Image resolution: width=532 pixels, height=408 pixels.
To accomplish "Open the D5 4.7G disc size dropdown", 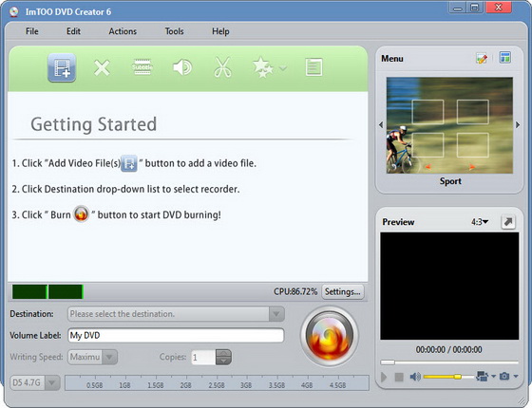I will (35, 383).
